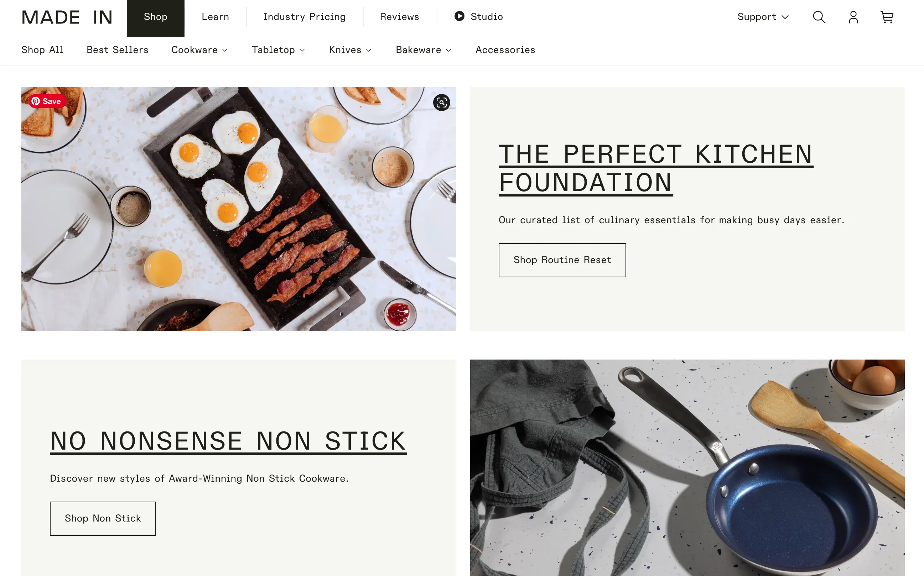Open the Bakeware dropdown

[x=423, y=49]
